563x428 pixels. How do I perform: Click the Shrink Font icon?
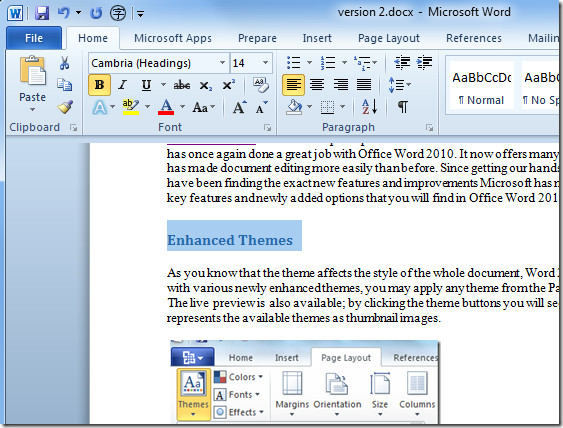[x=262, y=107]
